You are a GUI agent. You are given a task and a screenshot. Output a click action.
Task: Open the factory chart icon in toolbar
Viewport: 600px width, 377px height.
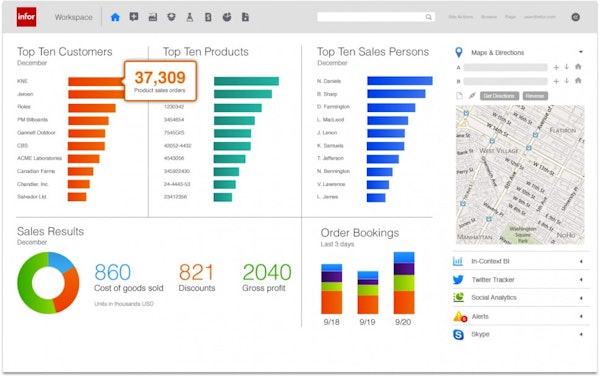153,17
